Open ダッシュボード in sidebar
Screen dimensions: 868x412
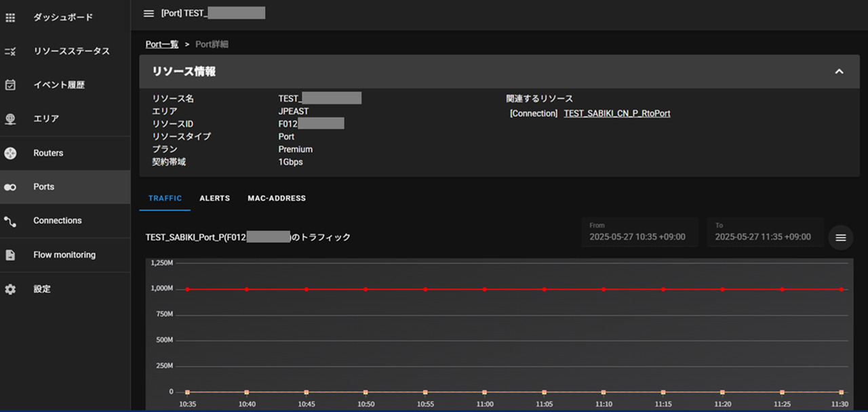63,18
